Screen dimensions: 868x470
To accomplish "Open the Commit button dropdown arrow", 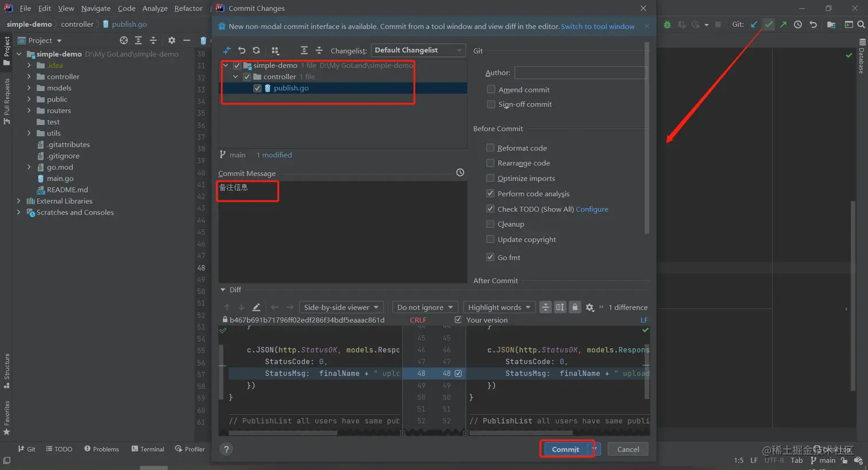I will 595,449.
